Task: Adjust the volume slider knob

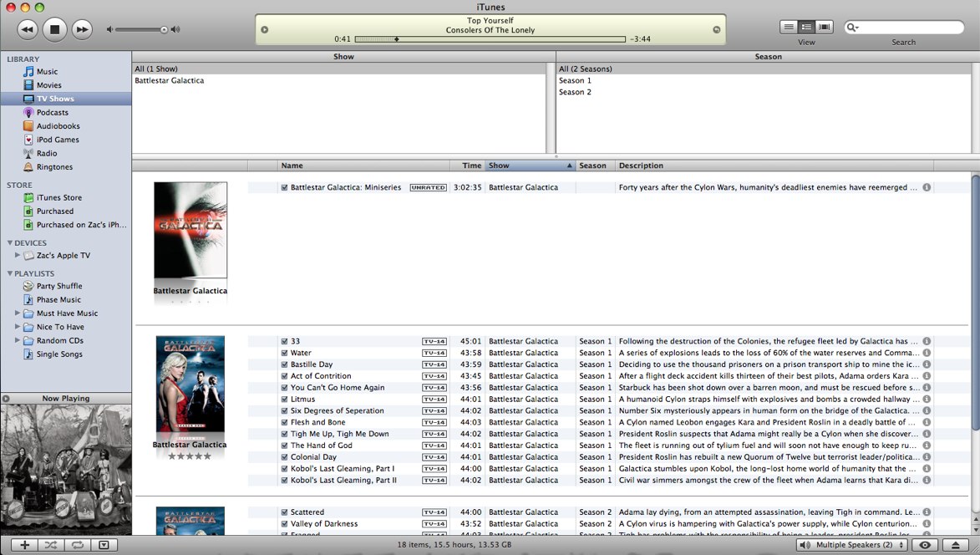Action: click(x=164, y=29)
